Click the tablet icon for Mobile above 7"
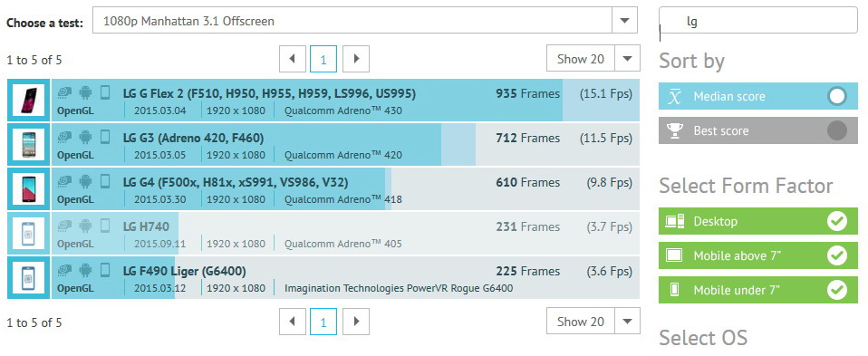The width and height of the screenshot is (868, 356). tap(674, 255)
